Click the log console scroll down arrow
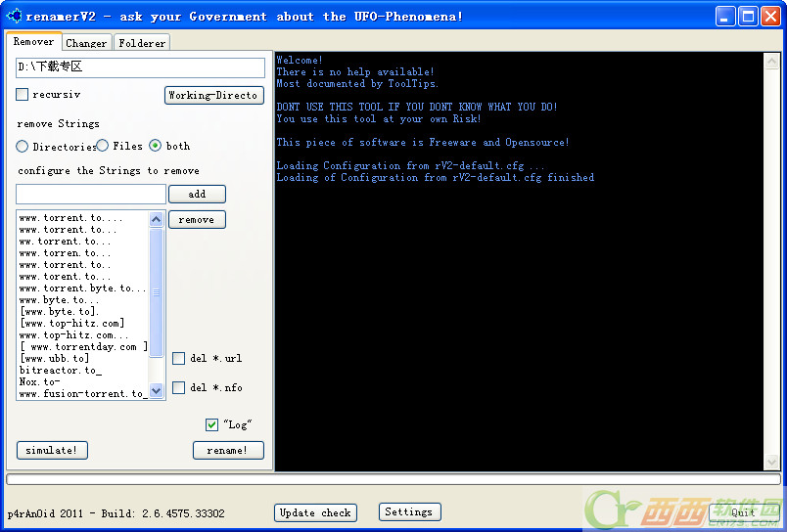 pyautogui.click(x=771, y=462)
